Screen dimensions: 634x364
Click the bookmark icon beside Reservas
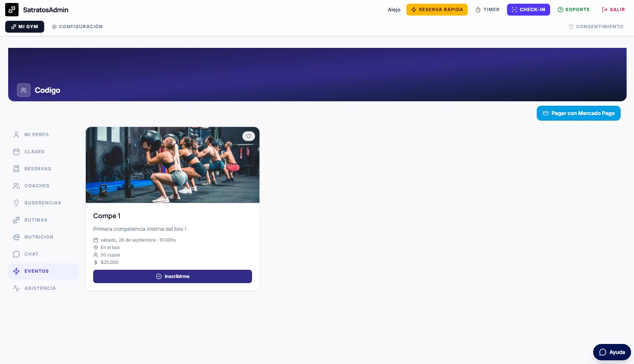click(x=16, y=169)
